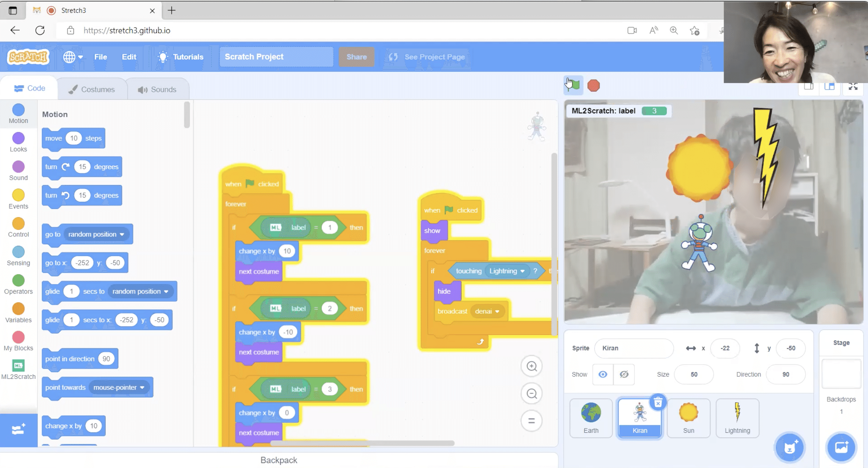
Task: Click the Choose a Sprite cat button
Action: (x=790, y=448)
